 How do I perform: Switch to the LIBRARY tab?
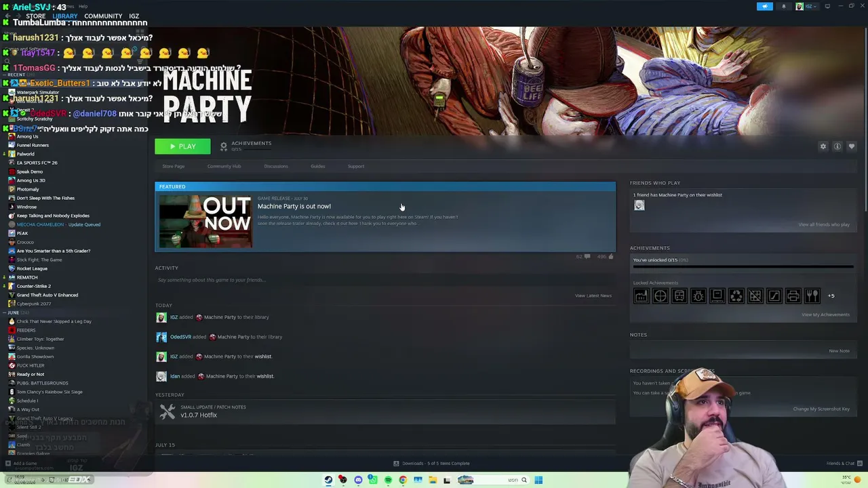(x=65, y=16)
